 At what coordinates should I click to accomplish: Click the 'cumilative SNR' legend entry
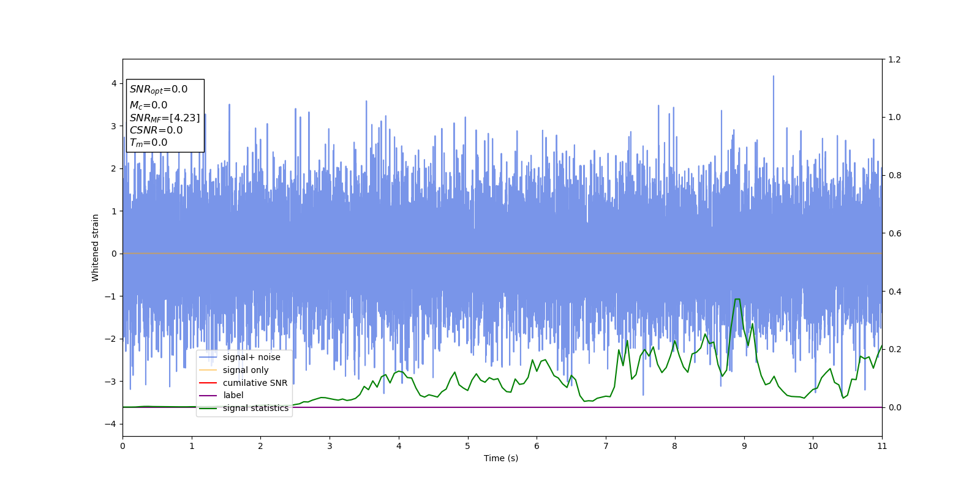pos(243,383)
